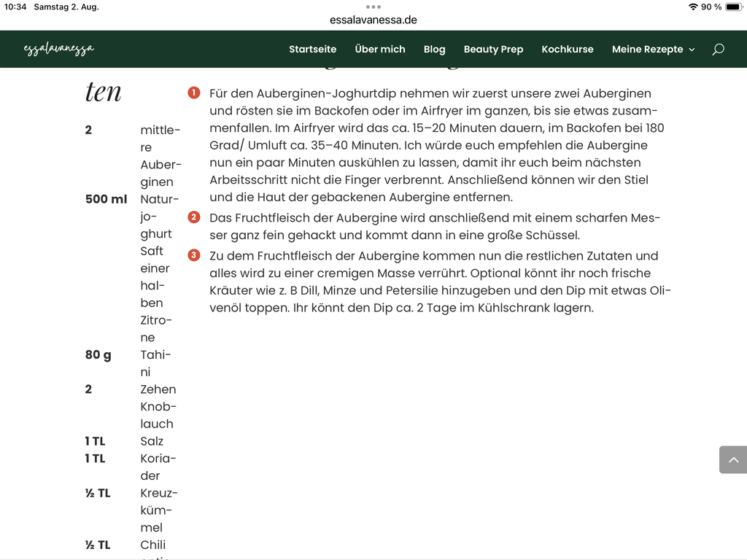Tap the 10:34 clock in the status bar
747x560 pixels.
(15, 7)
